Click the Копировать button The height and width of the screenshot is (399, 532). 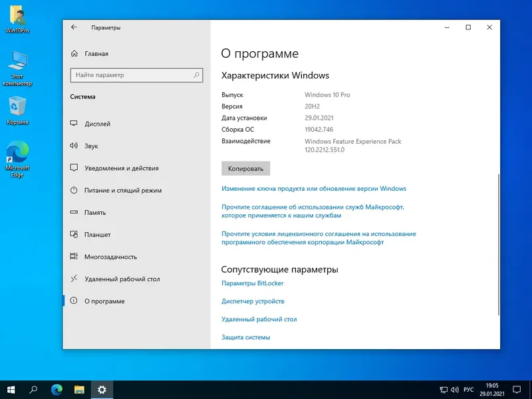point(245,168)
